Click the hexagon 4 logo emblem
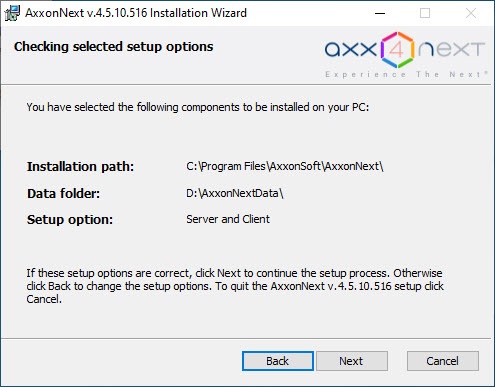The height and width of the screenshot is (387, 495). [x=397, y=50]
